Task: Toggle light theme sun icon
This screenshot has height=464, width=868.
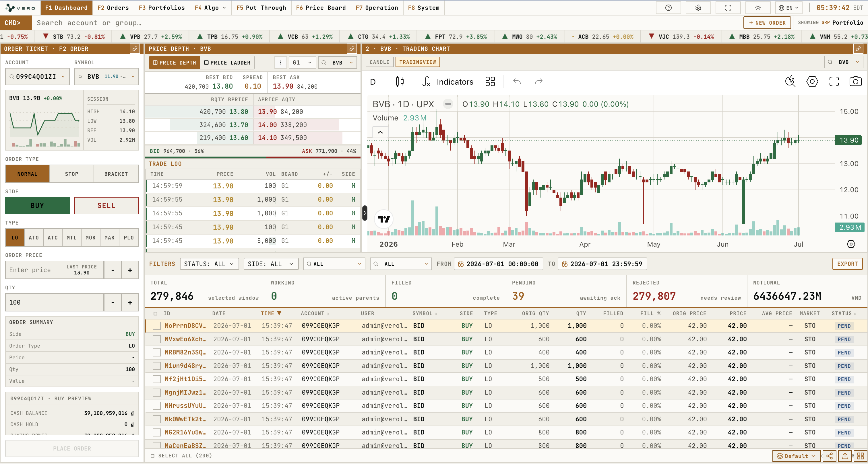Action: [x=758, y=8]
